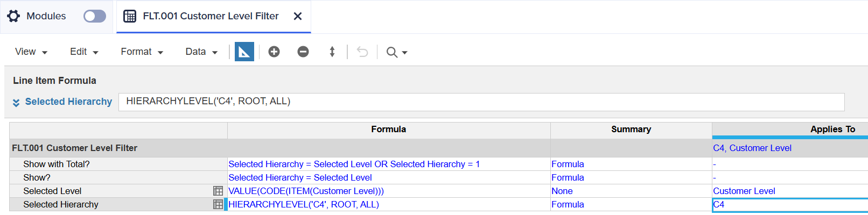
Task: Open the Edit menu
Action: pos(84,52)
